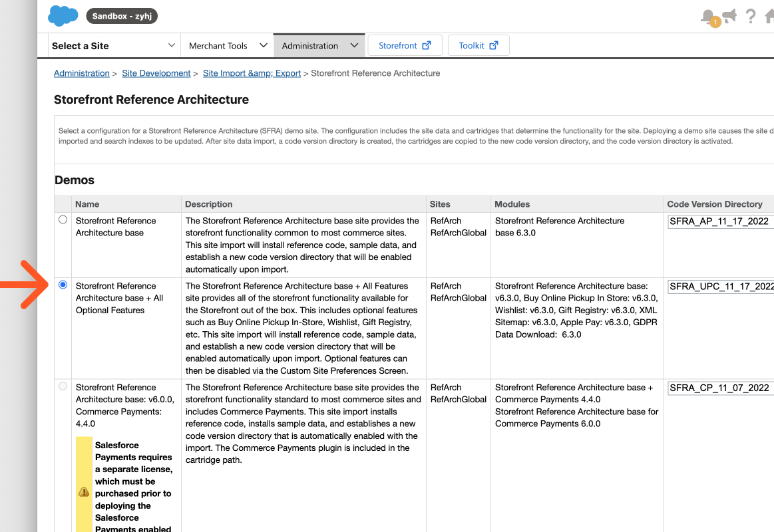The height and width of the screenshot is (532, 774).
Task: Click the 'Storefront Reference Architecture' breadcrumb text
Action: (375, 73)
